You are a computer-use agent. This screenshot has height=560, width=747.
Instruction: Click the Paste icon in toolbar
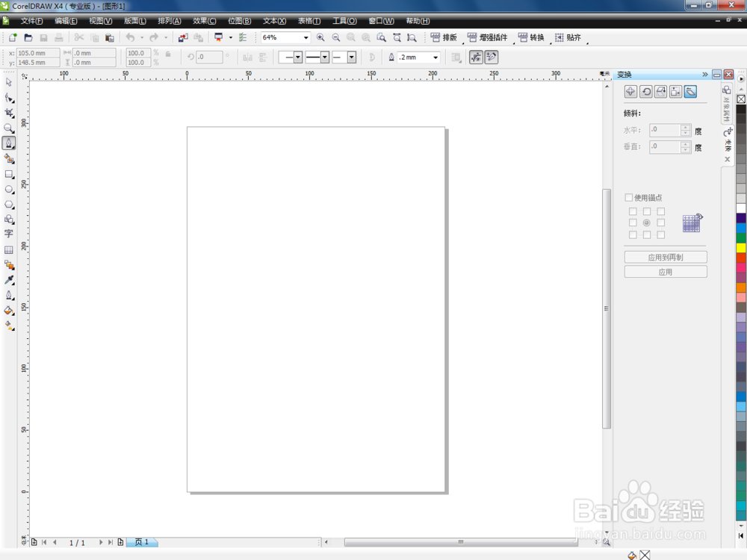click(x=110, y=37)
